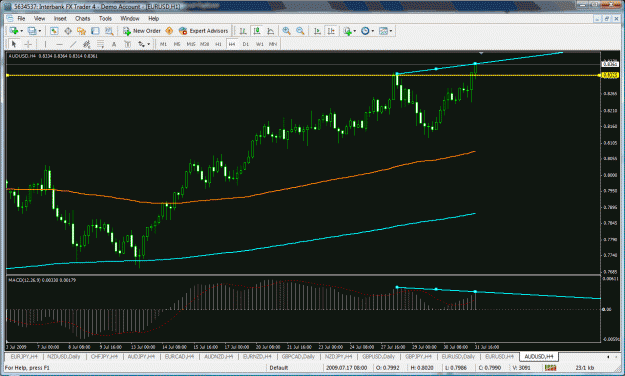Click the connection status bars indicator

[550, 368]
